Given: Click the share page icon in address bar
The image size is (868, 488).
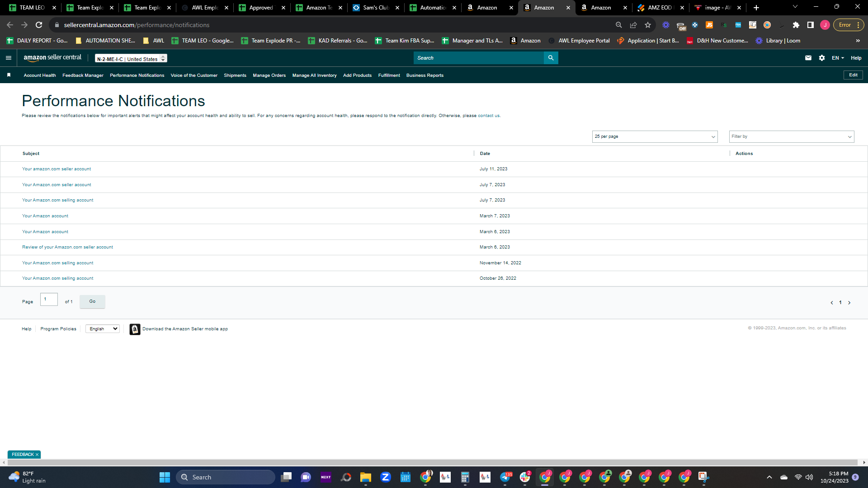Looking at the screenshot, I should pos(633,25).
